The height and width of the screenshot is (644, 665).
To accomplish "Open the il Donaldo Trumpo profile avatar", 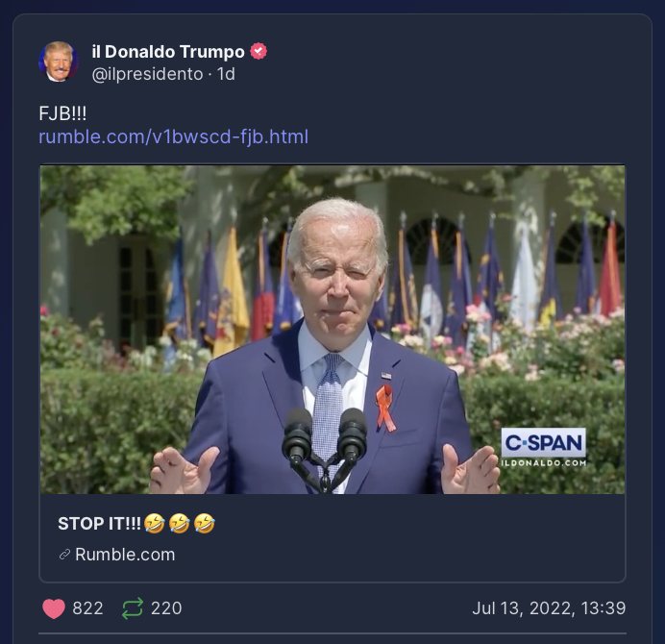I will pos(59,62).
